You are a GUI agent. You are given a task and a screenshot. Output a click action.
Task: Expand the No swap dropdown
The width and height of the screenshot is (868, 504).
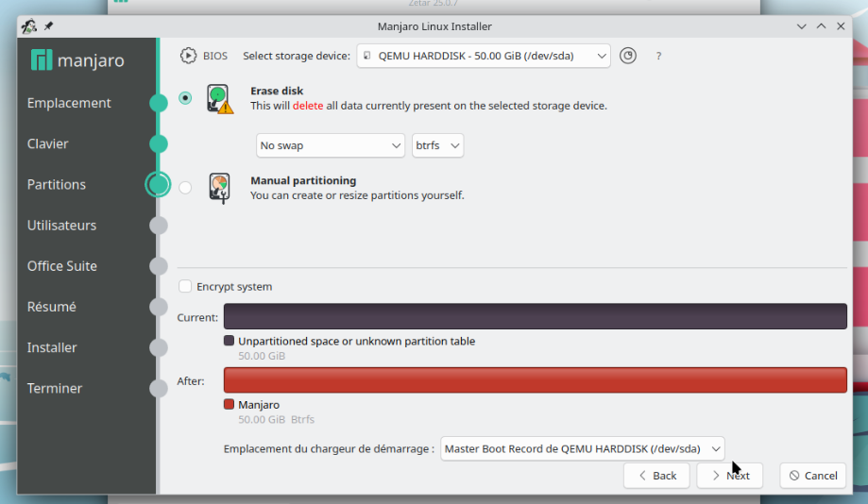click(x=330, y=145)
